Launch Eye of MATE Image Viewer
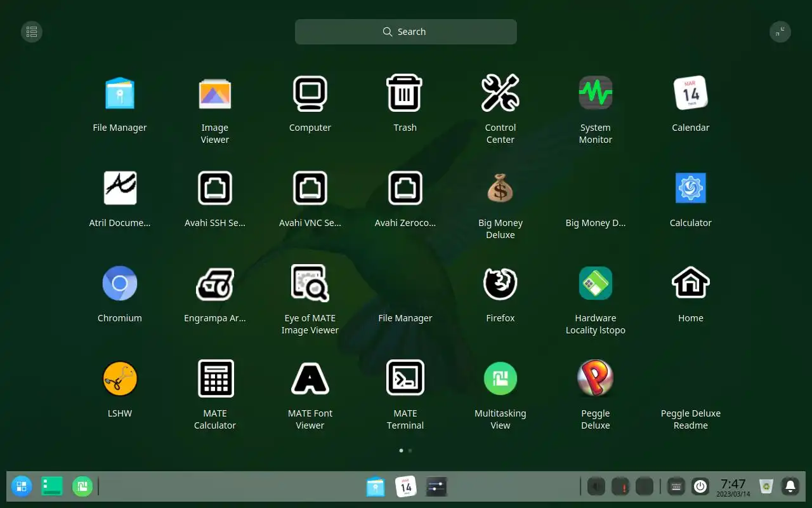Image resolution: width=812 pixels, height=508 pixels. tap(310, 284)
